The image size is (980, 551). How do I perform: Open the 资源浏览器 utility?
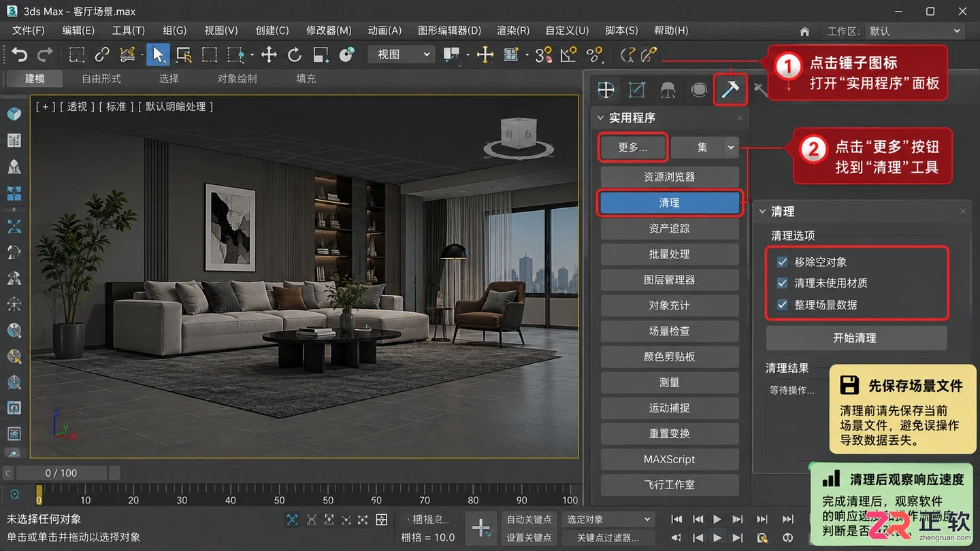click(670, 177)
